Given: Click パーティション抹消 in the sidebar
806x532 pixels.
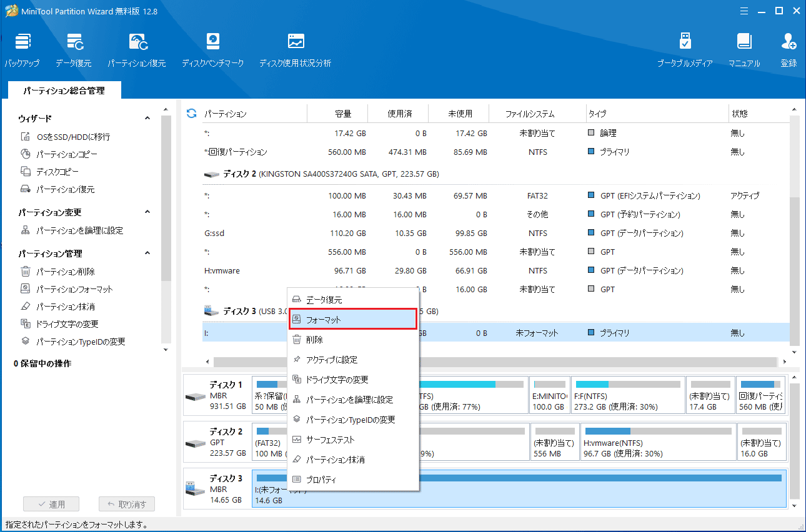Looking at the screenshot, I should click(x=58, y=307).
